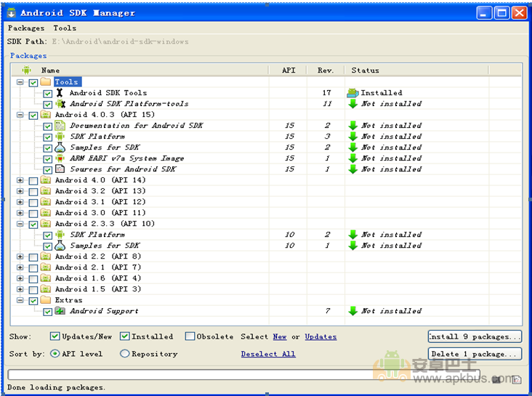This screenshot has width=532, height=396.
Task: Click the android icon in the Name column header
Action: pos(26,70)
